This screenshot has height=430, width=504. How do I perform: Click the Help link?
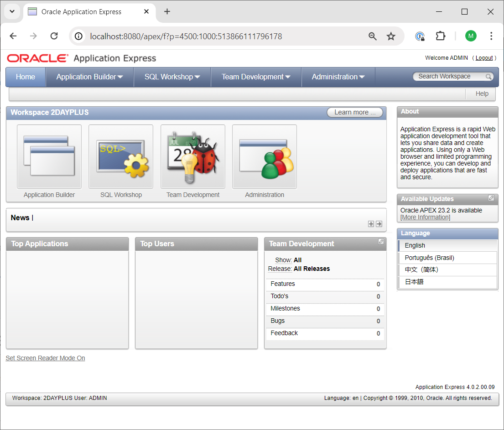pos(482,93)
